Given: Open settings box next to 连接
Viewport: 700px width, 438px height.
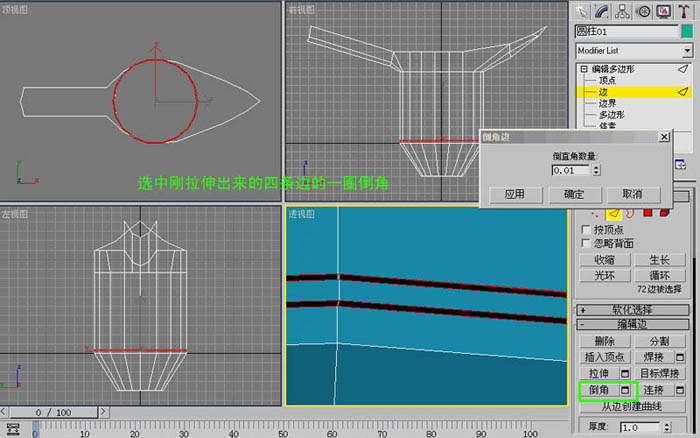Looking at the screenshot, I should 679,390.
